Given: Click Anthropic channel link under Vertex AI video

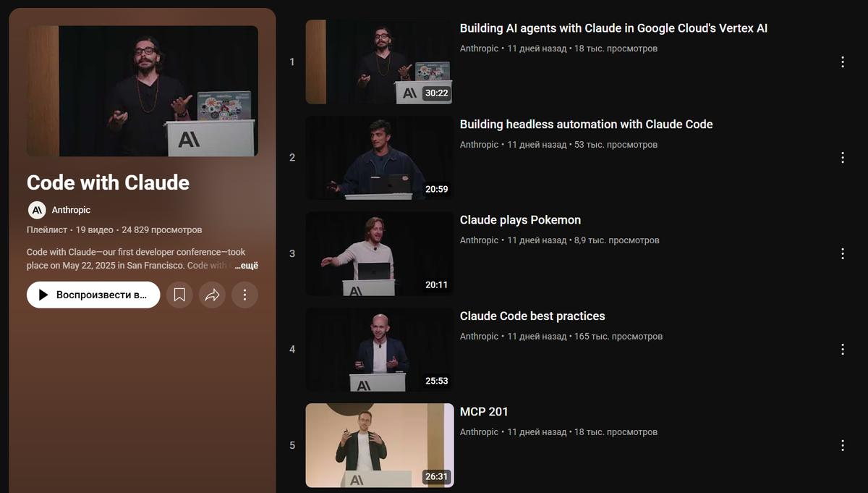Looking at the screenshot, I should click(x=479, y=49).
